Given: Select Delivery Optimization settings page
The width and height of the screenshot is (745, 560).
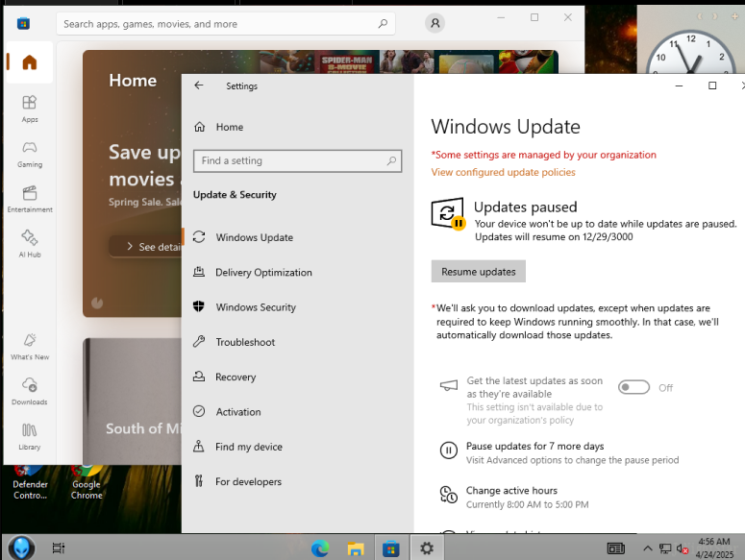Looking at the screenshot, I should [x=263, y=273].
